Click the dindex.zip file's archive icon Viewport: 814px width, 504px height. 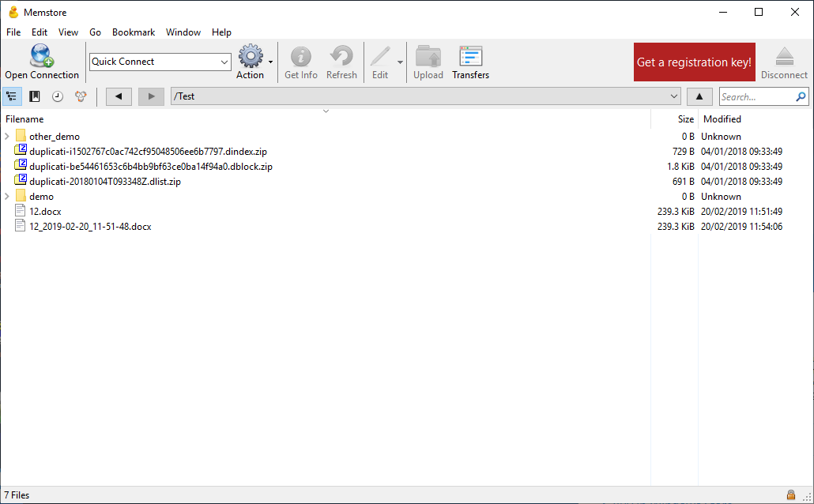point(21,150)
